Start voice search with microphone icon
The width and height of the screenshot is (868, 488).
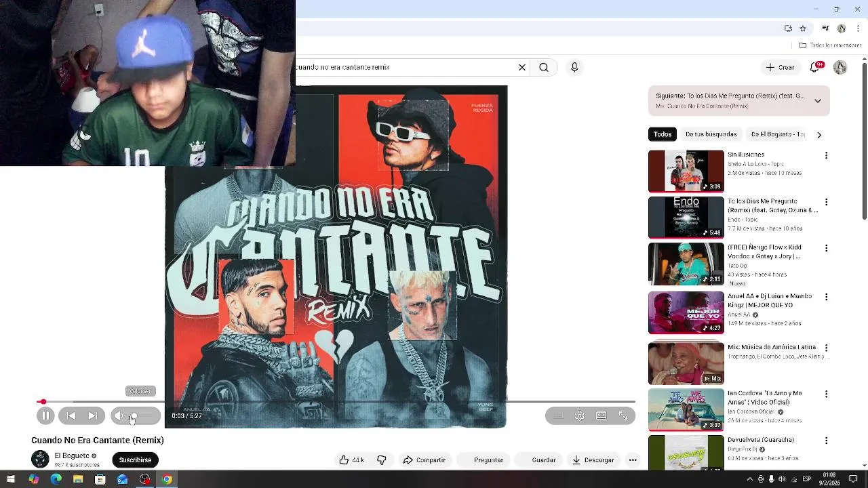574,67
